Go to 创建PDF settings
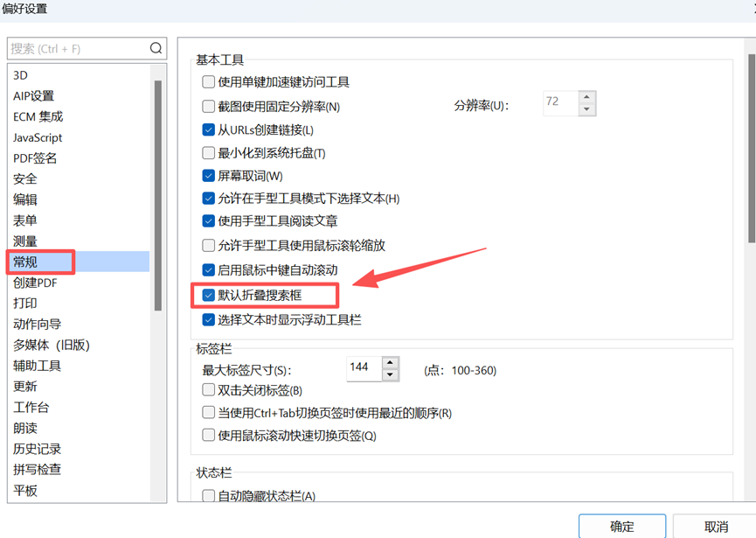Image resolution: width=756 pixels, height=538 pixels. click(x=35, y=283)
